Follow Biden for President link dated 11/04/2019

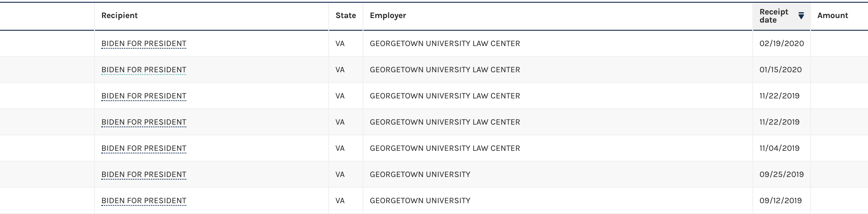coord(144,149)
